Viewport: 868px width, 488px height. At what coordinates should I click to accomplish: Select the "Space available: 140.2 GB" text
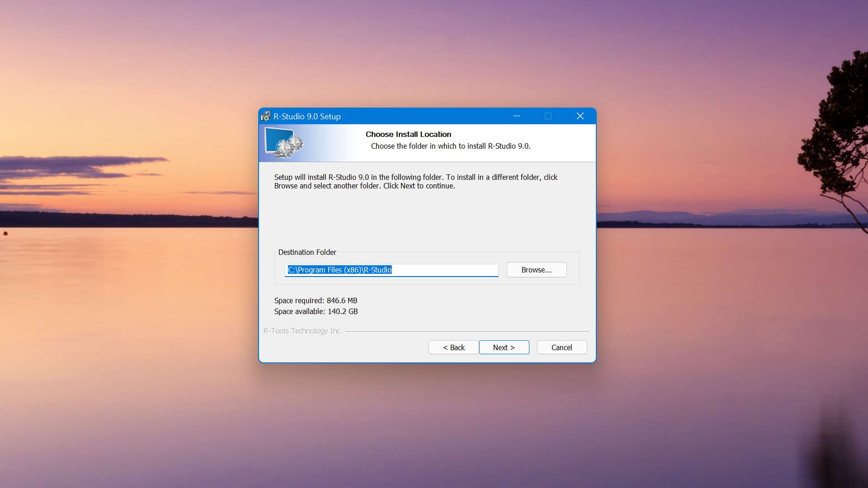coord(316,311)
